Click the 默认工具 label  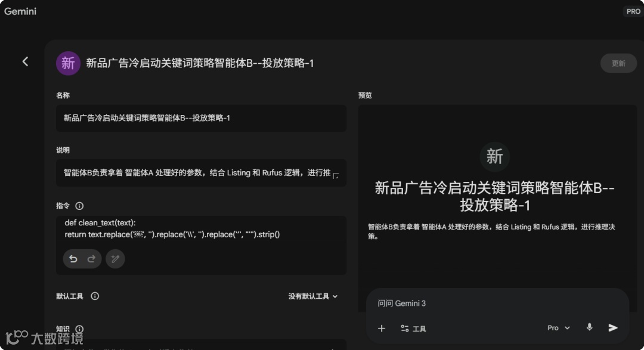(x=69, y=296)
